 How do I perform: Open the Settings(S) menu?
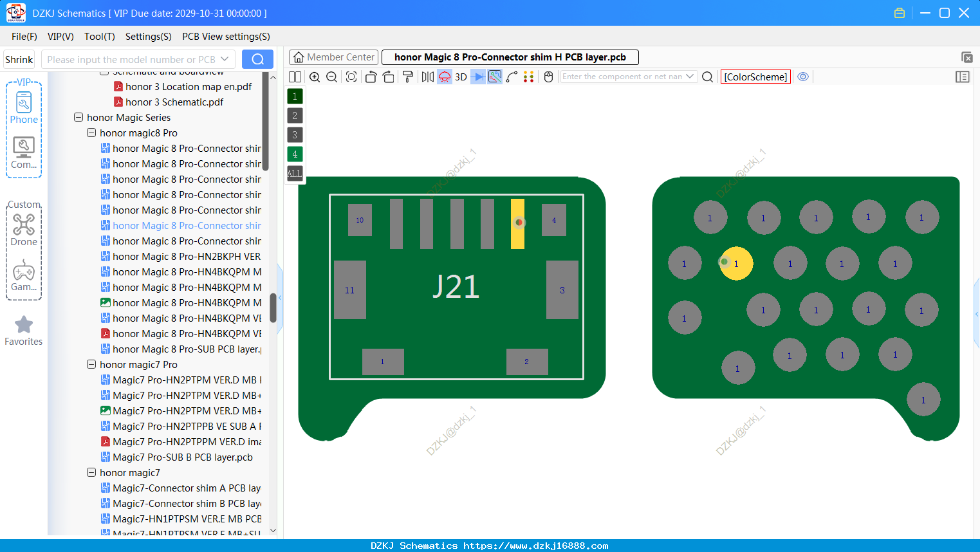[149, 37]
